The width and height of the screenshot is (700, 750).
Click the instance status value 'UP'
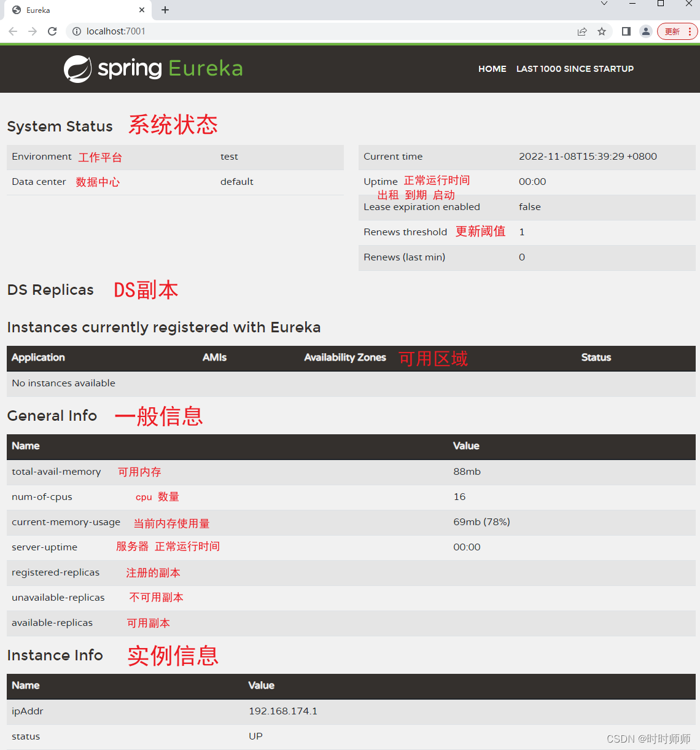[255, 736]
